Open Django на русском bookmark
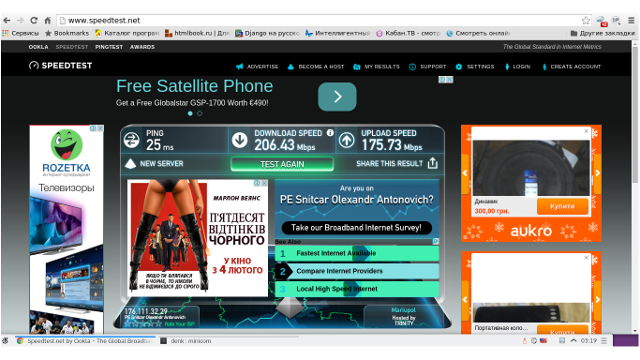Viewport: 640px width, 360px height. [x=267, y=33]
